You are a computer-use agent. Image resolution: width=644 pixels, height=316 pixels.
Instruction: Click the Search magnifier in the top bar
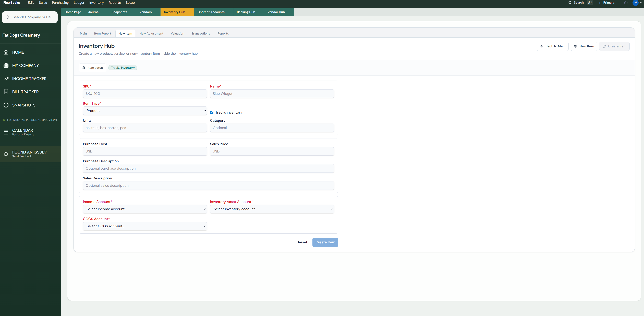(x=570, y=3)
